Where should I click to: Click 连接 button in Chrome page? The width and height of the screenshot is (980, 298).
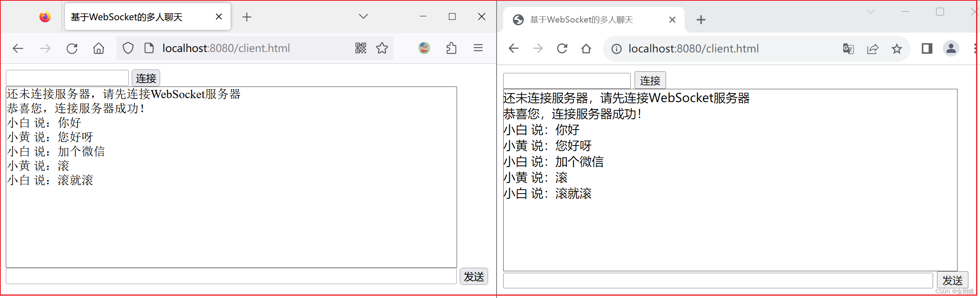pos(650,80)
